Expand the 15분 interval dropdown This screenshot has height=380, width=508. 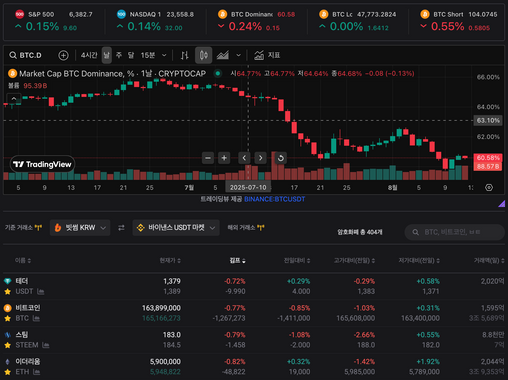point(154,55)
